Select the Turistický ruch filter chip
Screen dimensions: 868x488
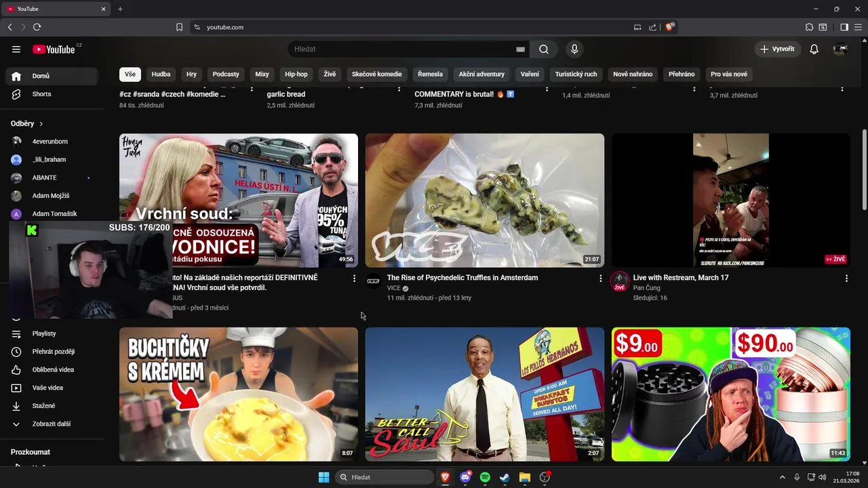[576, 75]
